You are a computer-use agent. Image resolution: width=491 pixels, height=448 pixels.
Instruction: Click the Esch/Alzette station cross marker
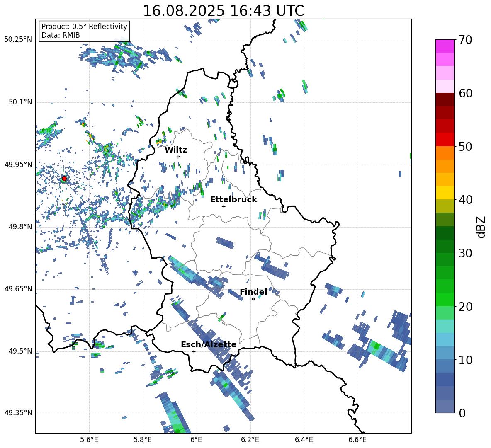point(194,351)
